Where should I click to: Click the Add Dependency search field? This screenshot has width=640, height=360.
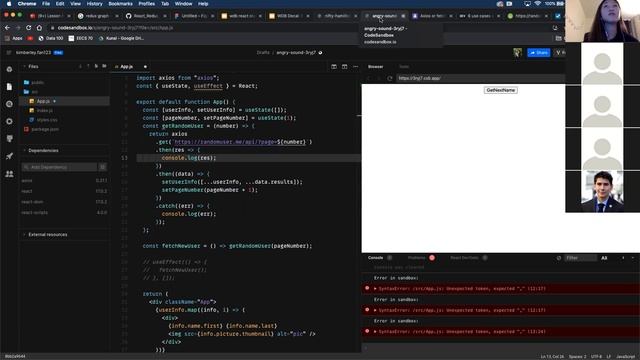pos(60,167)
